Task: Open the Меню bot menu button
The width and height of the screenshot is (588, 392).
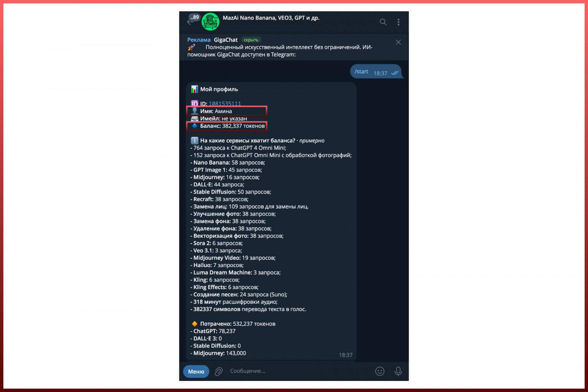Action: pos(196,371)
